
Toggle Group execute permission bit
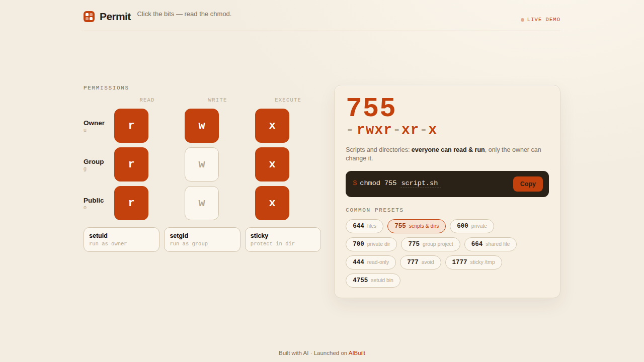tap(272, 164)
